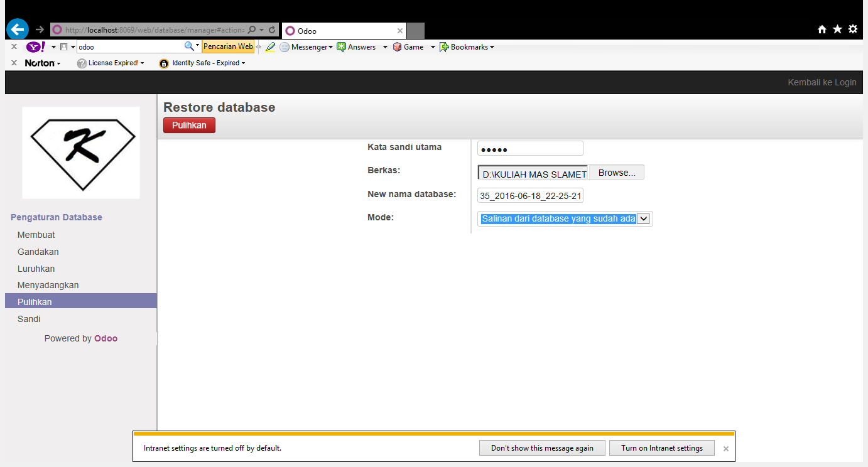Click the Kata sandi utama password field

[x=530, y=149]
